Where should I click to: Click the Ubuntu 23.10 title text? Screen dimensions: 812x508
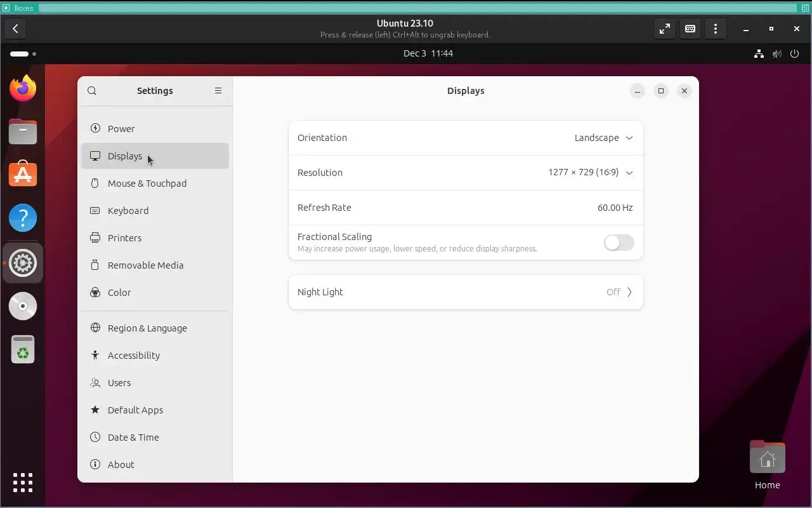[x=405, y=23]
